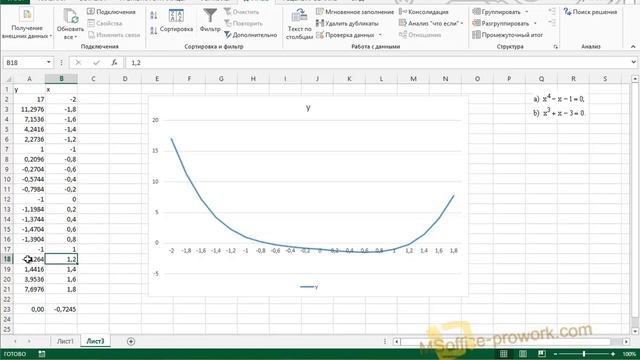Click previous sheet navigation arrow

click(15, 341)
